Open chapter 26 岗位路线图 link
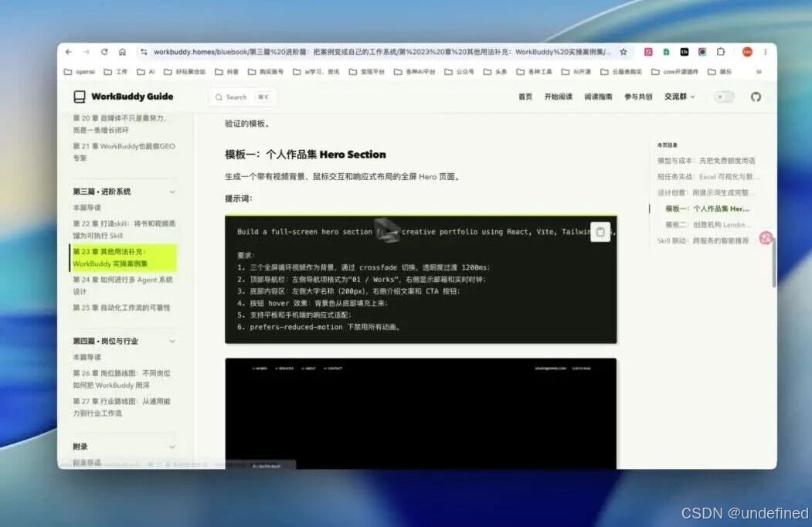Screen dimensions: 812x527 tap(122, 379)
